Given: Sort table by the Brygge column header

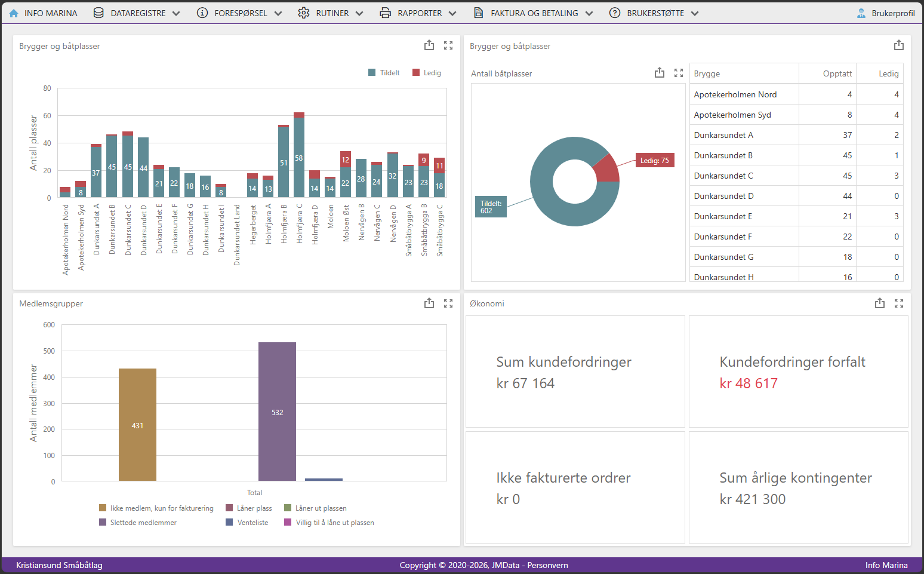Looking at the screenshot, I should pos(744,73).
